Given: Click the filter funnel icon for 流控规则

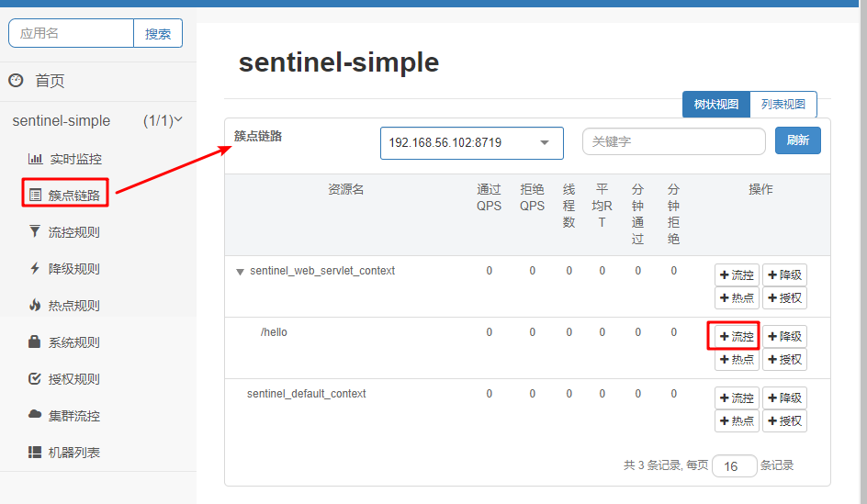Looking at the screenshot, I should [35, 231].
